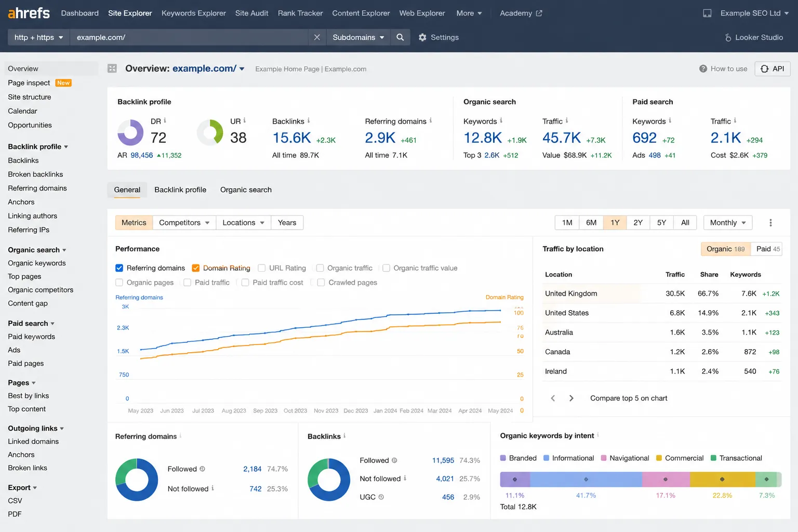
Task: Click the three-dot chart options menu
Action: click(770, 223)
